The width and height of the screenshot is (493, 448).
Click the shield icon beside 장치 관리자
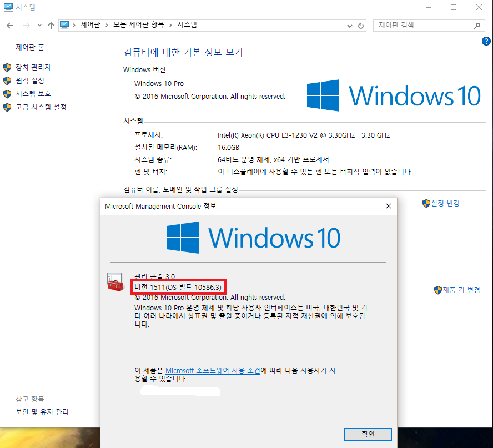[x=7, y=67]
